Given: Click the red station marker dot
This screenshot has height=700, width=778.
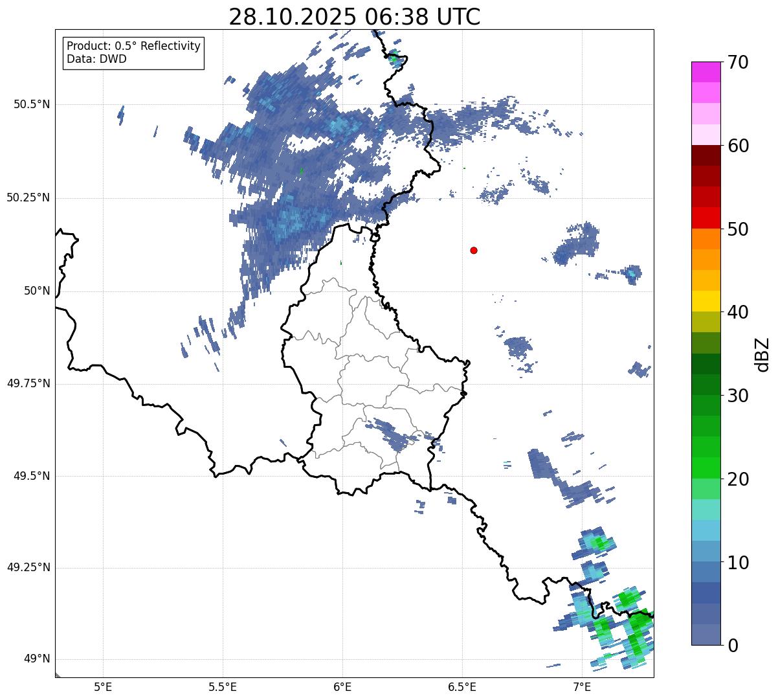Looking at the screenshot, I should tap(474, 250).
